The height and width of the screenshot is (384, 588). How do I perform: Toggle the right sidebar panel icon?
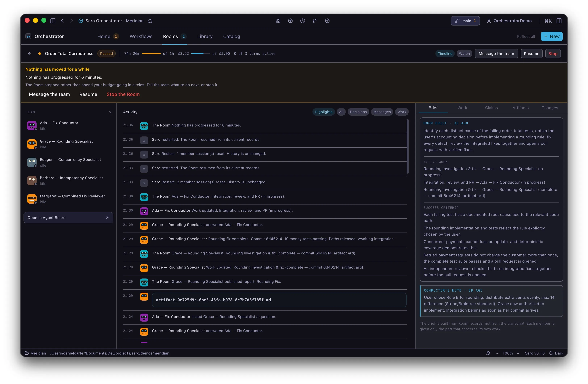pyautogui.click(x=559, y=21)
